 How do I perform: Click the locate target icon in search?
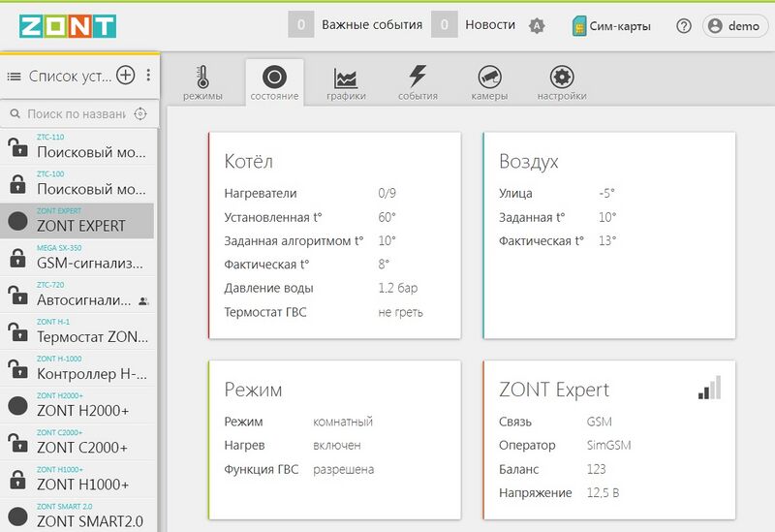coord(141,113)
